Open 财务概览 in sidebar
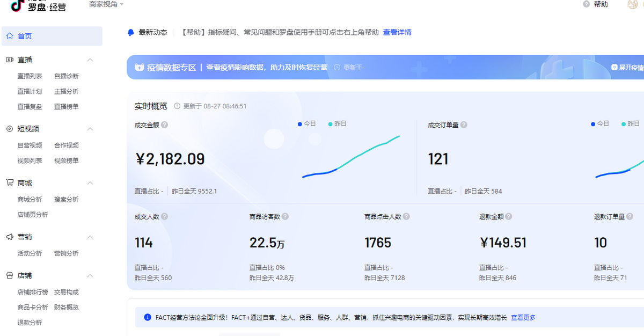The width and height of the screenshot is (644, 336). 66,308
